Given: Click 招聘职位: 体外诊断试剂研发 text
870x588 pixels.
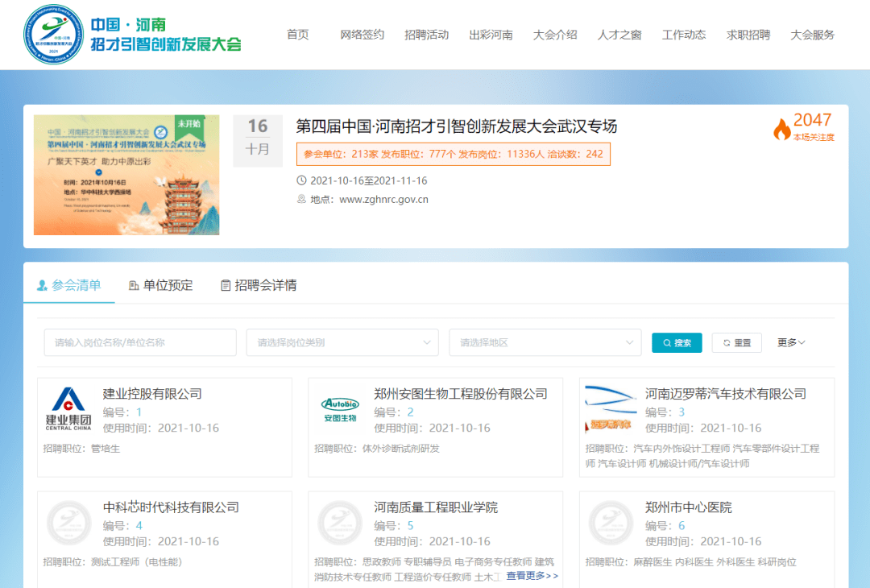Looking at the screenshot, I should coord(377,448).
